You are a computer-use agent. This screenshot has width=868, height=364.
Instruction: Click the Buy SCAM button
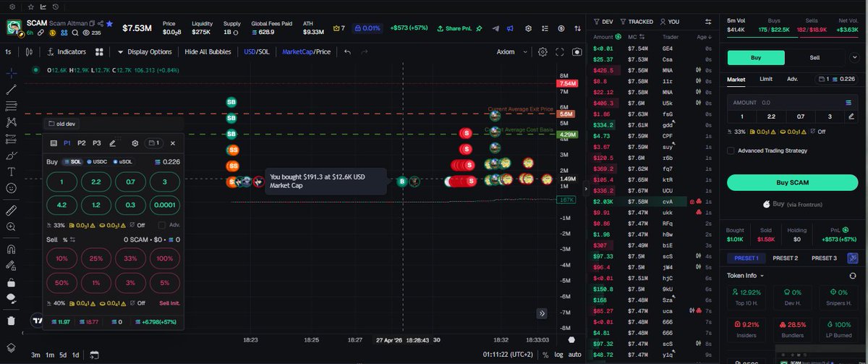793,182
